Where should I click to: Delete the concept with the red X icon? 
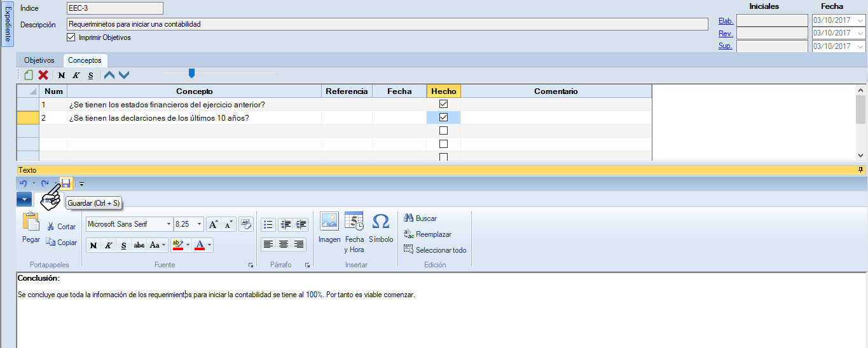click(43, 75)
